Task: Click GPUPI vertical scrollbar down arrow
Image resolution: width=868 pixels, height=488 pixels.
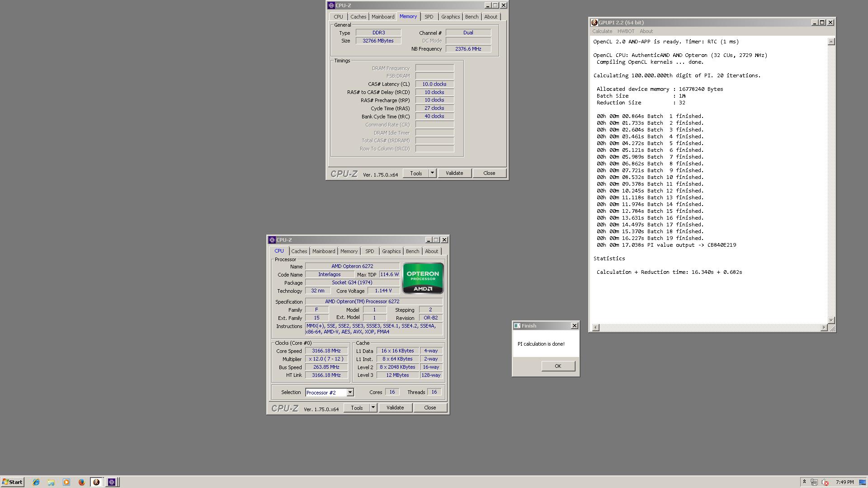Action: (831, 320)
